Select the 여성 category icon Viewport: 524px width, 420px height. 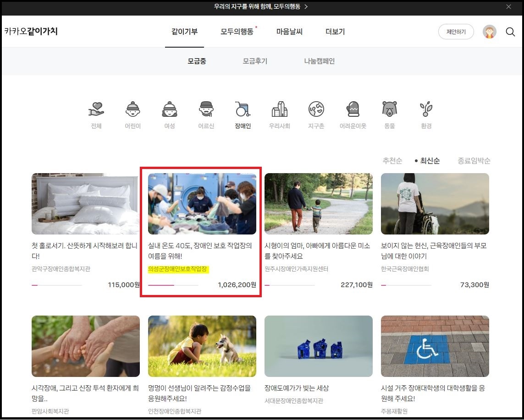coord(170,109)
